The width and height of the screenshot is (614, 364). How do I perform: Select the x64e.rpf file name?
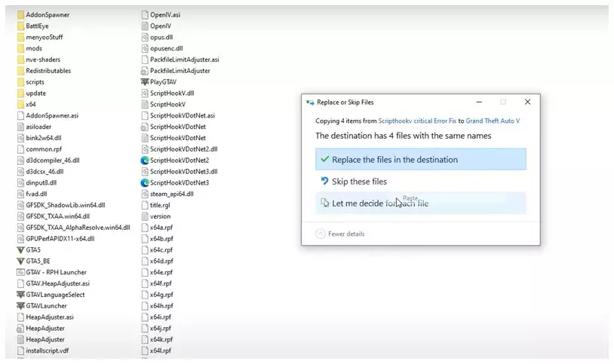click(161, 272)
